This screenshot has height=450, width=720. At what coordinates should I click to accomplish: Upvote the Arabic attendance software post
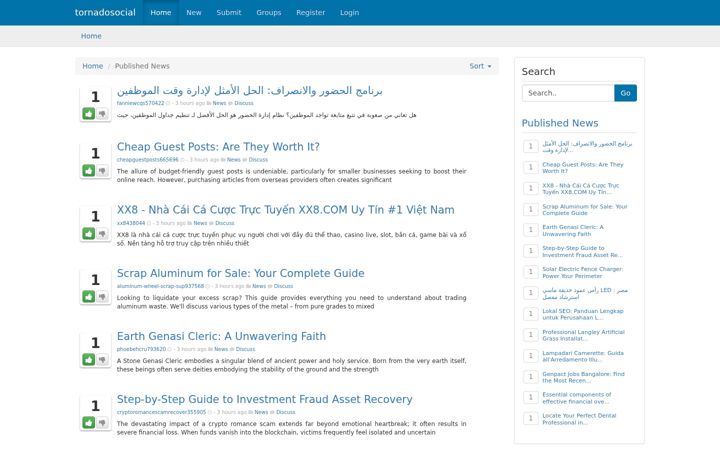coord(89,113)
